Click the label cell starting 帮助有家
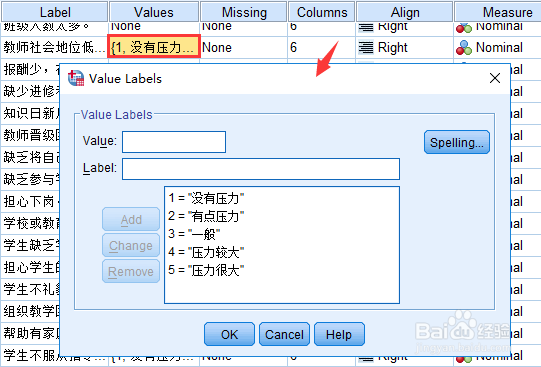This screenshot has height=367, width=541. coord(30,333)
